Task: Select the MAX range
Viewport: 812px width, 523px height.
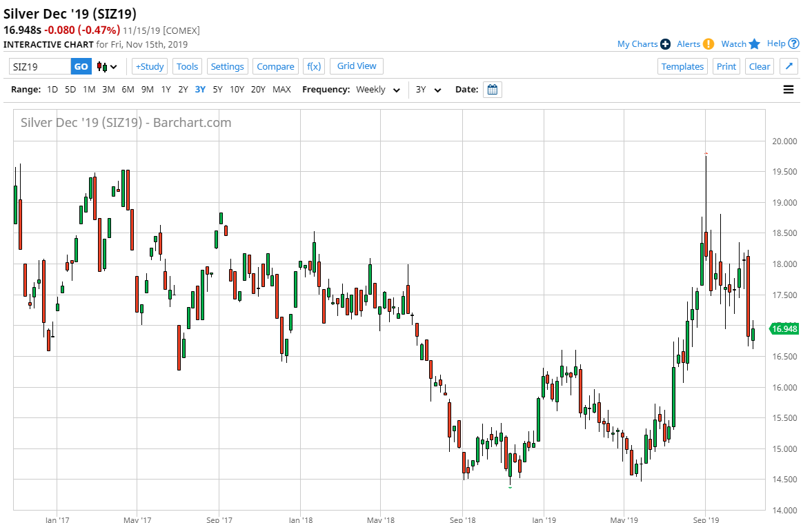Action: tap(281, 90)
